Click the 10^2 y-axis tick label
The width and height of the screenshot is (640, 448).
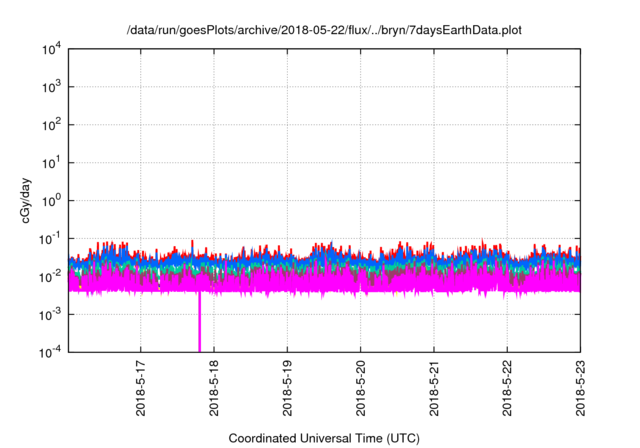pyautogui.click(x=51, y=125)
